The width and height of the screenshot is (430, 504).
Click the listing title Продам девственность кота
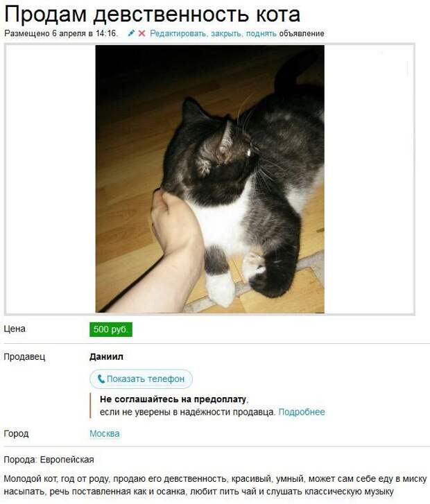pyautogui.click(x=152, y=14)
